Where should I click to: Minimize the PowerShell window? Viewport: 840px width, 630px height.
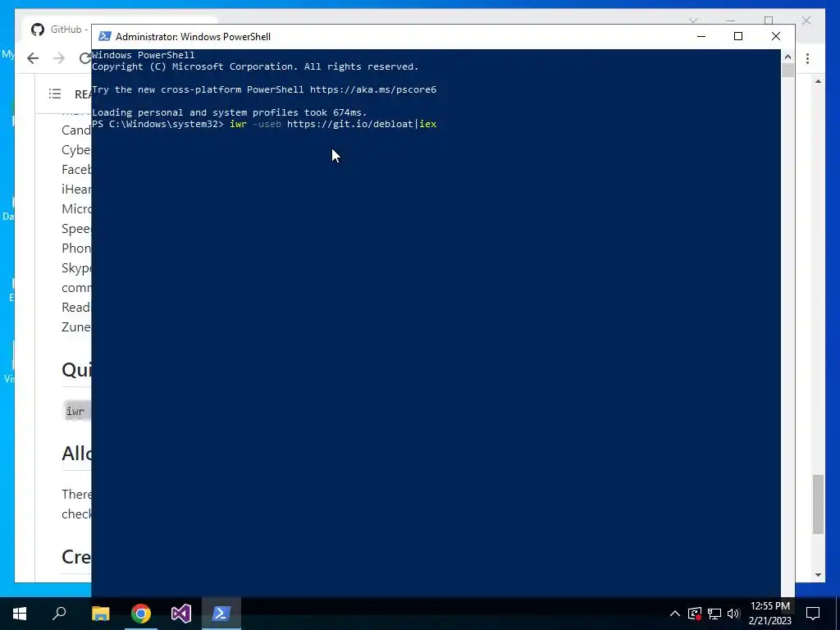point(701,36)
